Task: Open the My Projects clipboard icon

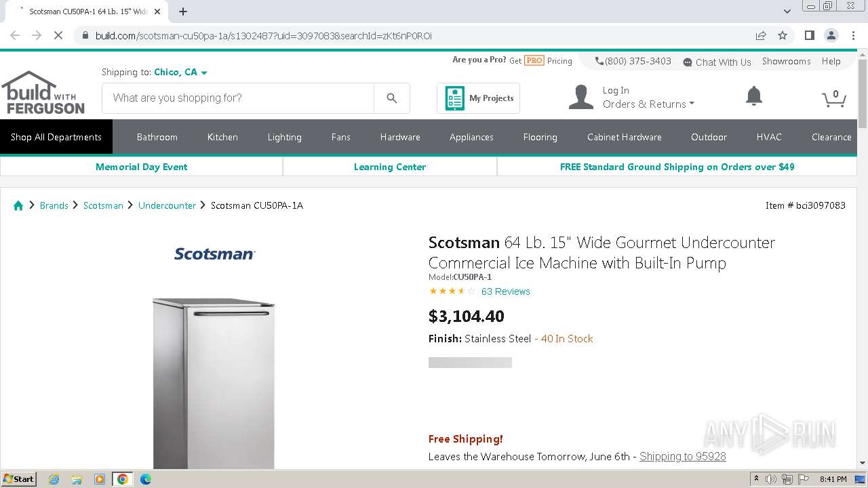Action: pos(454,98)
